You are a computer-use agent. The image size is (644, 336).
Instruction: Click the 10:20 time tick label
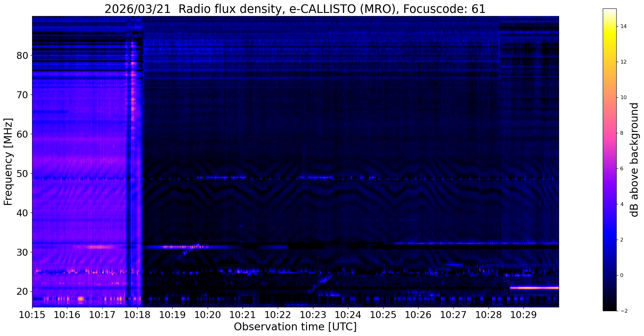208,315
